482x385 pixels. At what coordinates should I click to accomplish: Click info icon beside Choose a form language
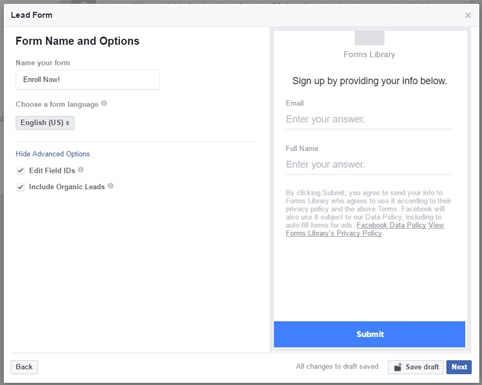(104, 103)
